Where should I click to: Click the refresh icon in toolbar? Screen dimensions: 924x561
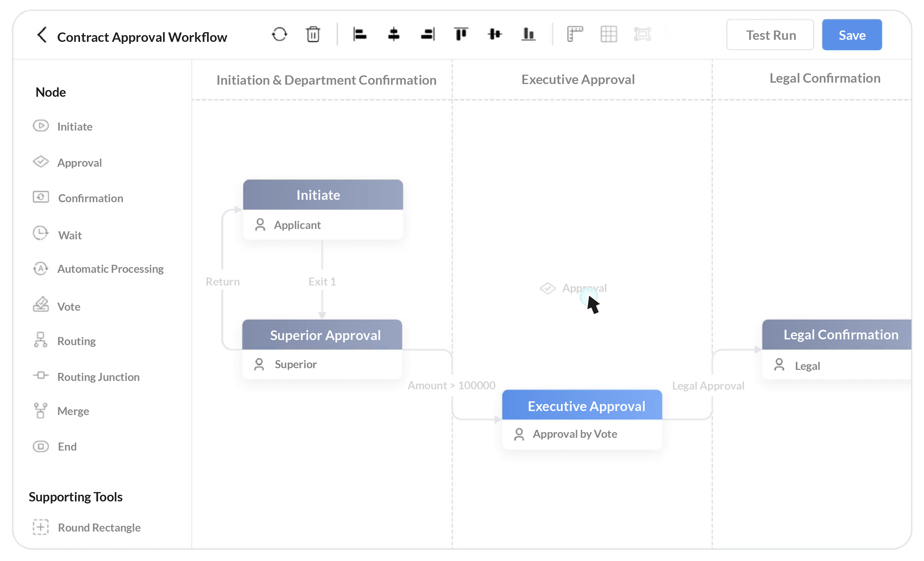tap(279, 34)
